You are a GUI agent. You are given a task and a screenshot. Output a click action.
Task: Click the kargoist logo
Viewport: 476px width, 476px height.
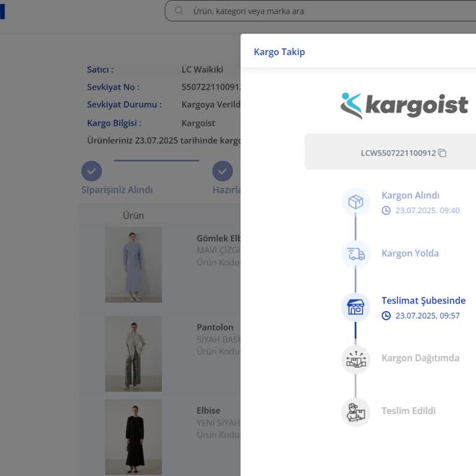(404, 105)
